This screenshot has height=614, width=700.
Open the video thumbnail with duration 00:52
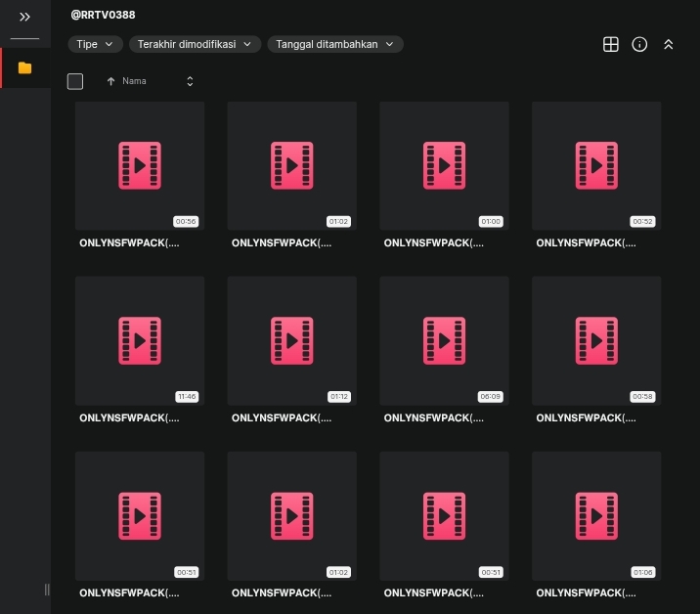pos(596,165)
